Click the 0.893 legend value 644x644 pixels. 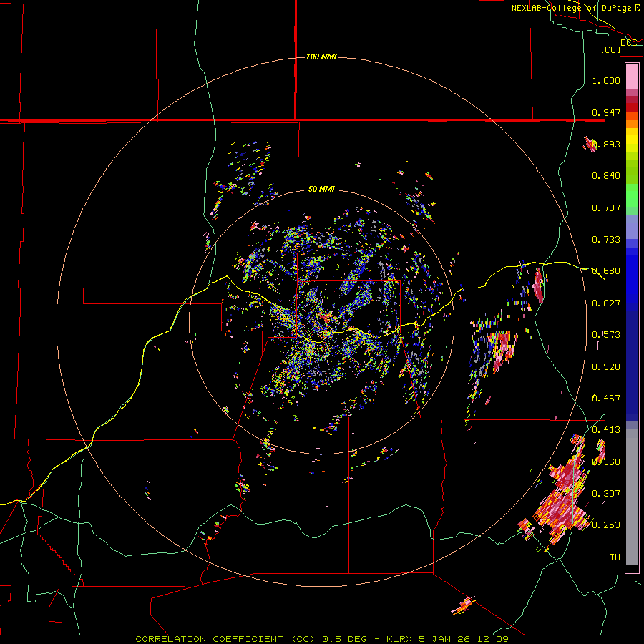[606, 144]
